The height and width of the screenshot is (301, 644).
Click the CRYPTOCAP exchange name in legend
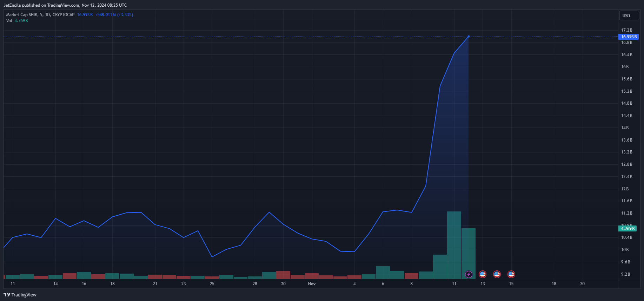[x=64, y=15]
